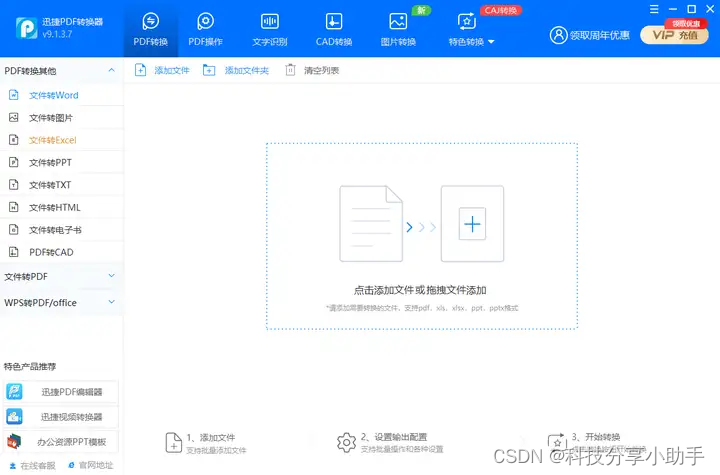Click the 文件转PPT icon

14,163
